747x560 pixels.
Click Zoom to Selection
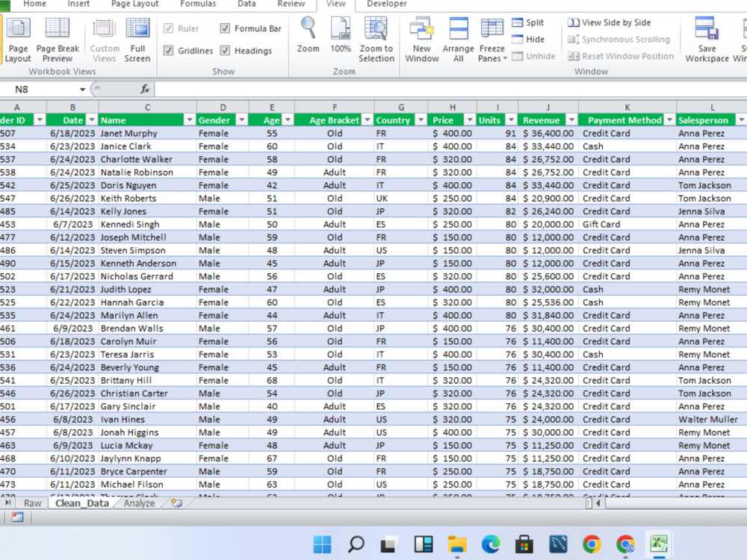(376, 40)
